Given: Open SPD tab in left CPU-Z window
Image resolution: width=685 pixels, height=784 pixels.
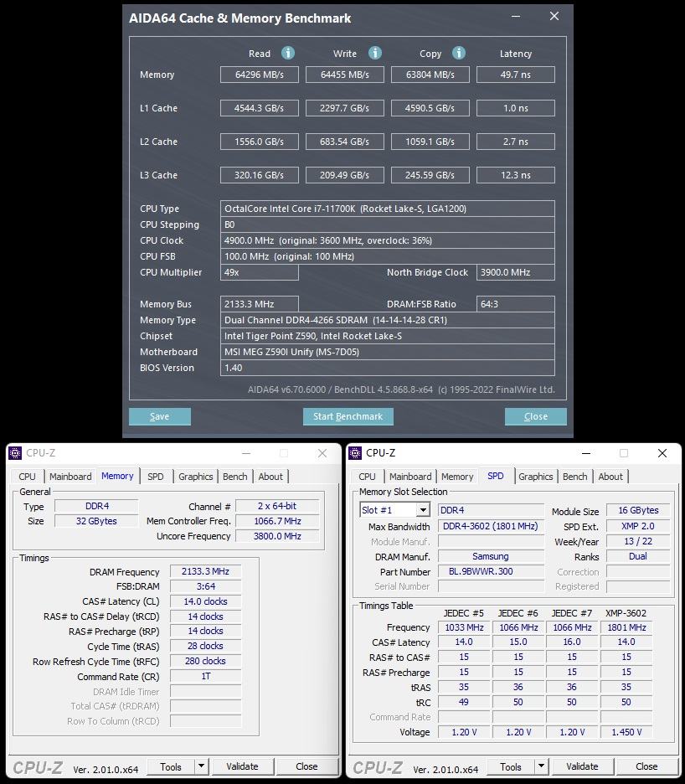Looking at the screenshot, I should tap(156, 477).
